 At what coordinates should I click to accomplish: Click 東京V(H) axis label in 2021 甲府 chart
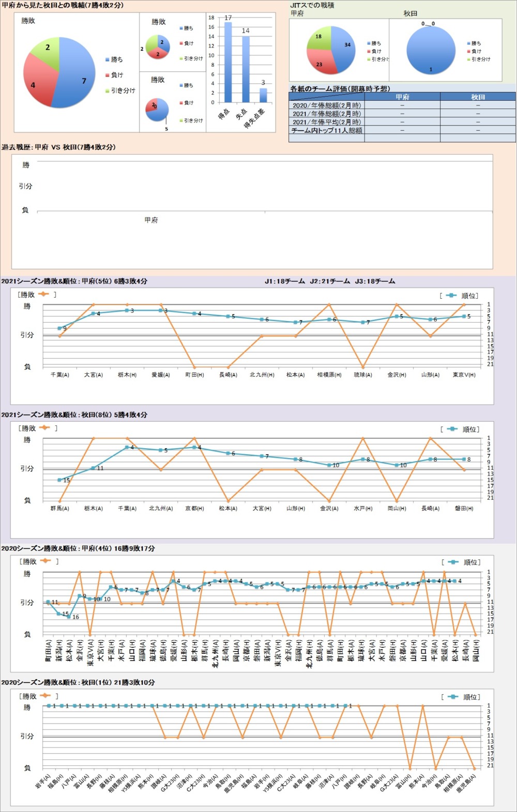coord(464,375)
